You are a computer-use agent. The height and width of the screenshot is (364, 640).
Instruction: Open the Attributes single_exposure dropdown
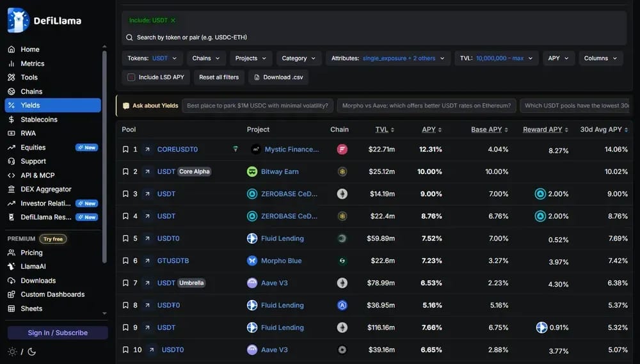pyautogui.click(x=388, y=58)
